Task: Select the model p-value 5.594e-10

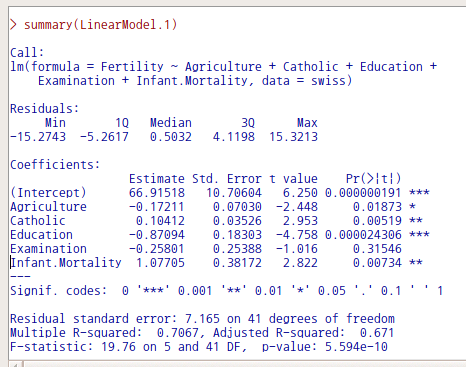Action: pos(356,347)
